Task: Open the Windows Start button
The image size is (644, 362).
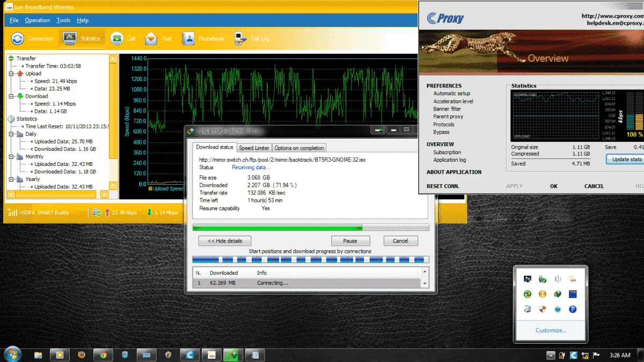Action: (12, 354)
